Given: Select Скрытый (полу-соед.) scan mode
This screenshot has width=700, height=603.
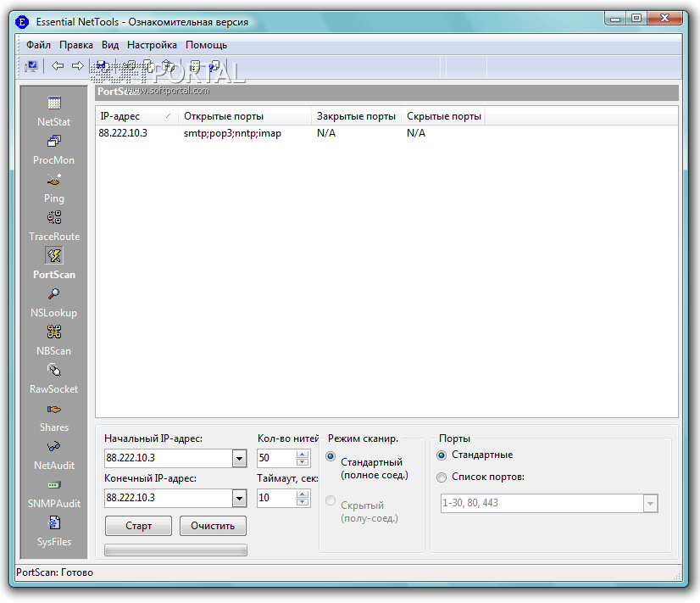Looking at the screenshot, I should tap(331, 500).
